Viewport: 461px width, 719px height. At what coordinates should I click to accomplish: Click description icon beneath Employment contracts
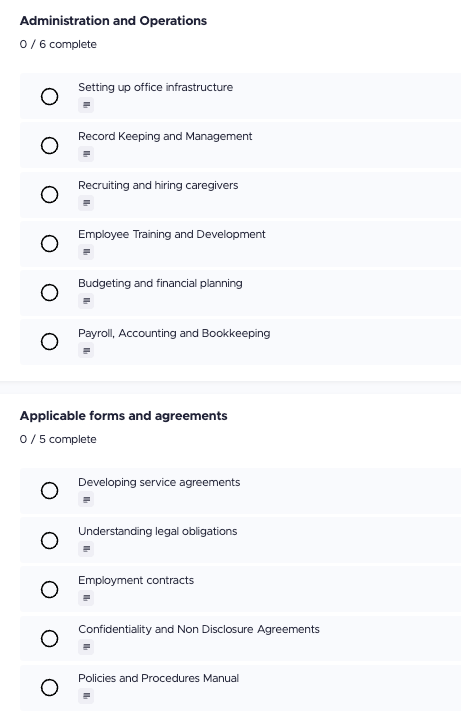click(86, 598)
